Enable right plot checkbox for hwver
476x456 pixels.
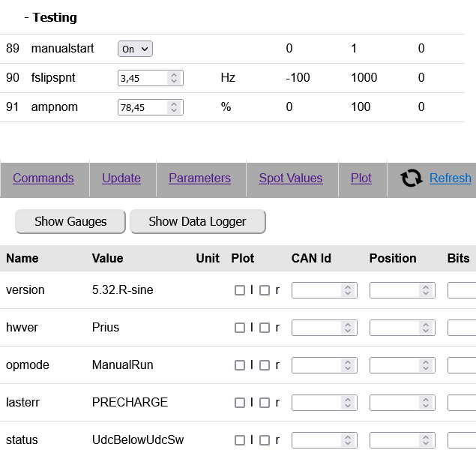(265, 328)
